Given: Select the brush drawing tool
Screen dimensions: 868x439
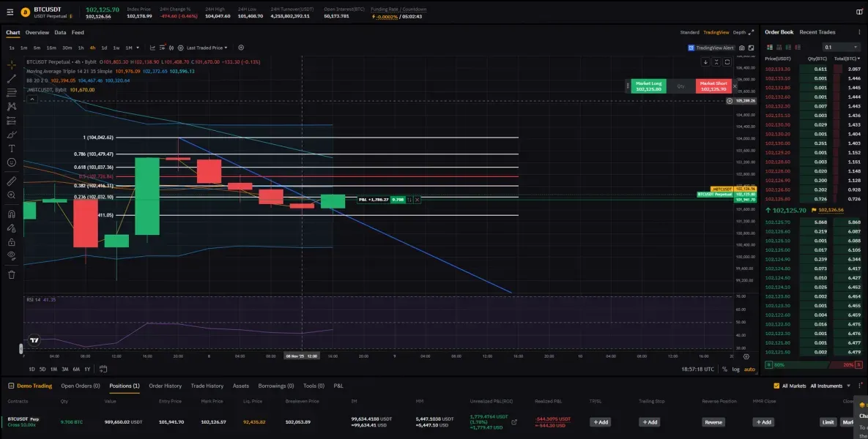Looking at the screenshot, I should point(12,135).
